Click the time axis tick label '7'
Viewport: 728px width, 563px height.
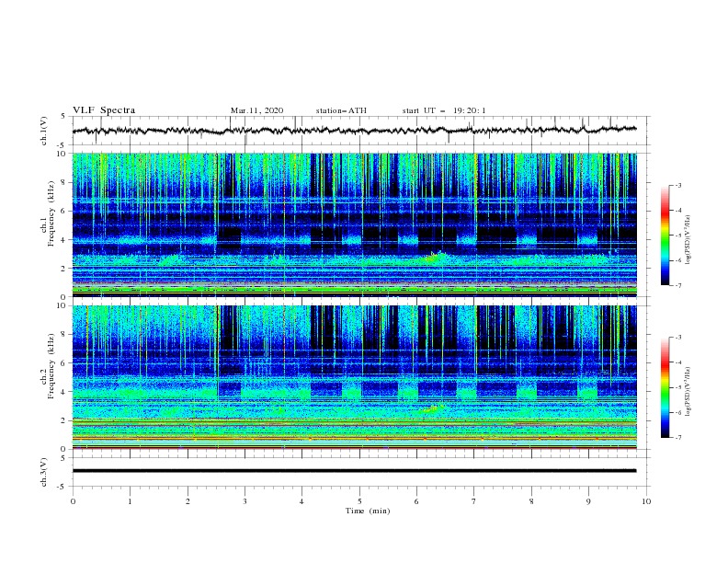click(x=474, y=501)
